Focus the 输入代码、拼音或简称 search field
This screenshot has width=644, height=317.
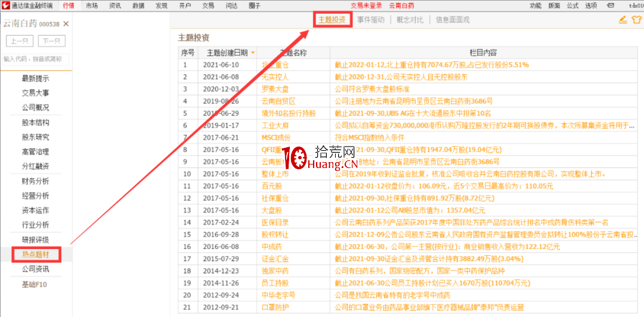click(x=36, y=59)
